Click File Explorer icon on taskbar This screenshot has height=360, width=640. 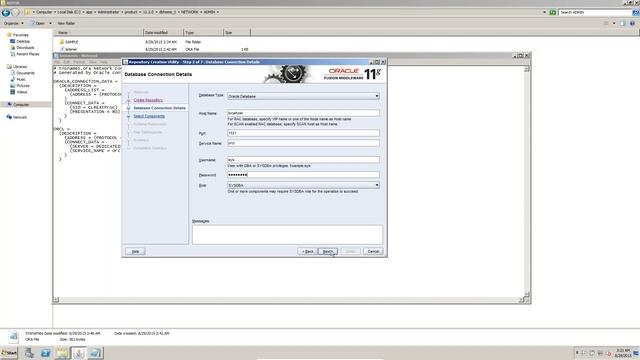point(62,353)
